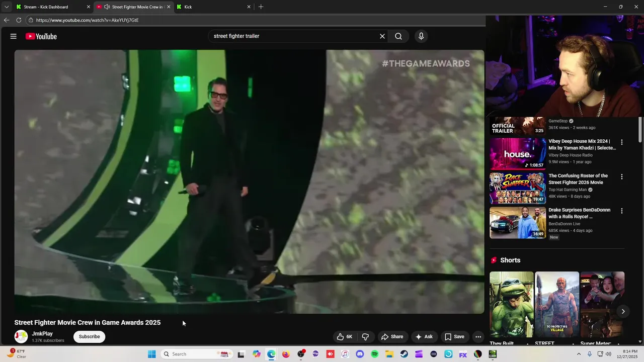Open Discord from the taskbar
The image size is (644, 362).
[360, 354]
